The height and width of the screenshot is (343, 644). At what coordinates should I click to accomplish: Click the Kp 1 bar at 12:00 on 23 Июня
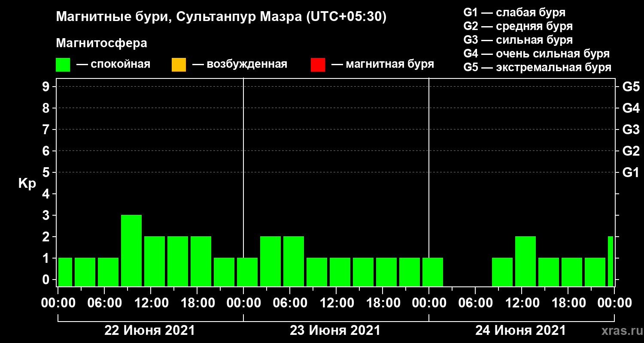(x=340, y=272)
